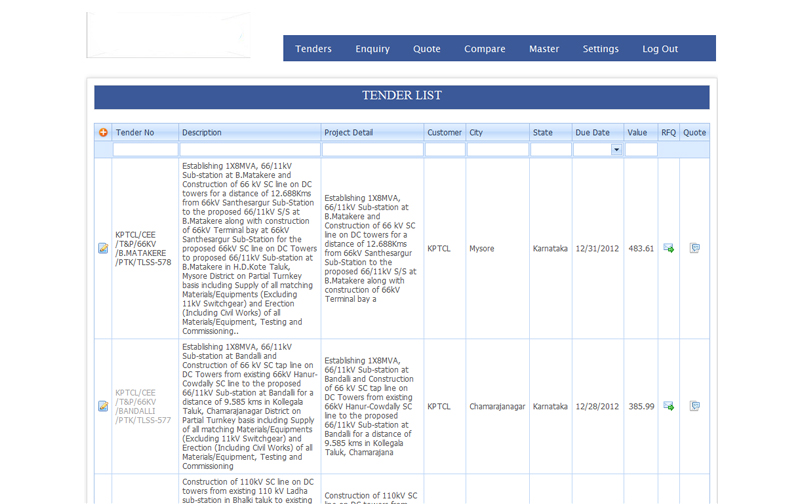Click the Description filter text box

tap(250, 150)
